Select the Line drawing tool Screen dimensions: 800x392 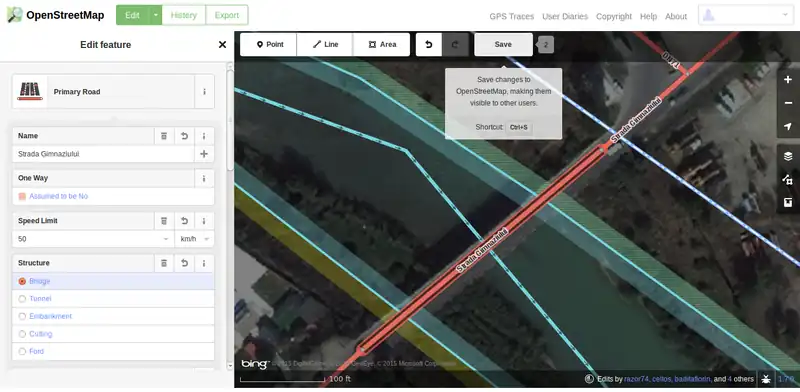325,44
